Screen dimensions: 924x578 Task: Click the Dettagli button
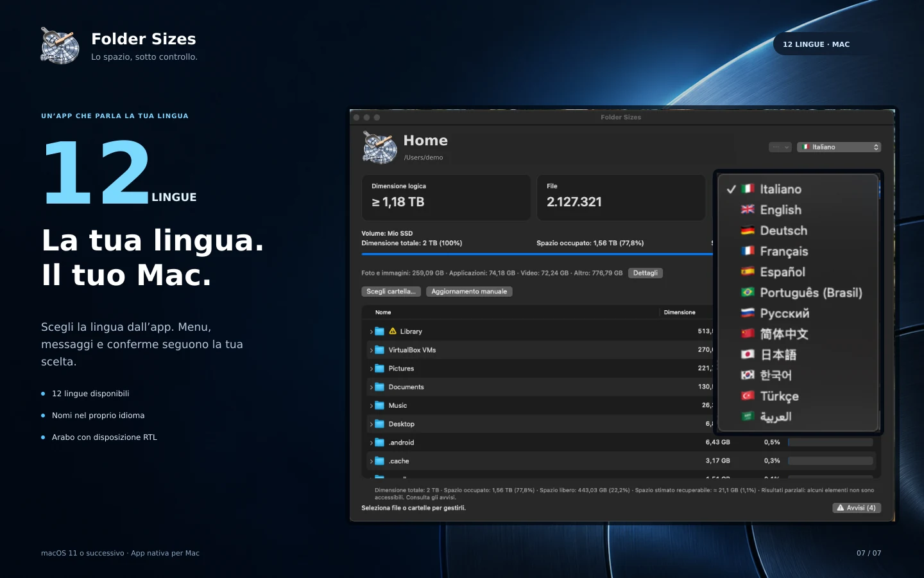tap(646, 273)
